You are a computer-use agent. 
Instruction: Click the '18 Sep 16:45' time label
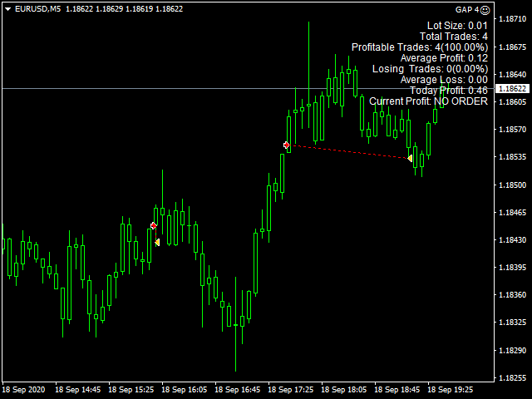click(238, 390)
